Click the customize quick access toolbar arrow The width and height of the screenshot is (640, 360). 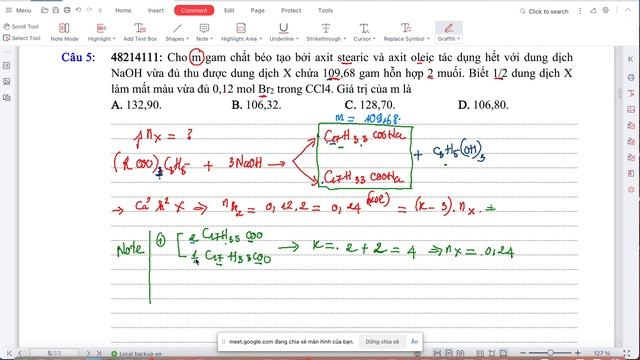pyautogui.click(x=100, y=10)
